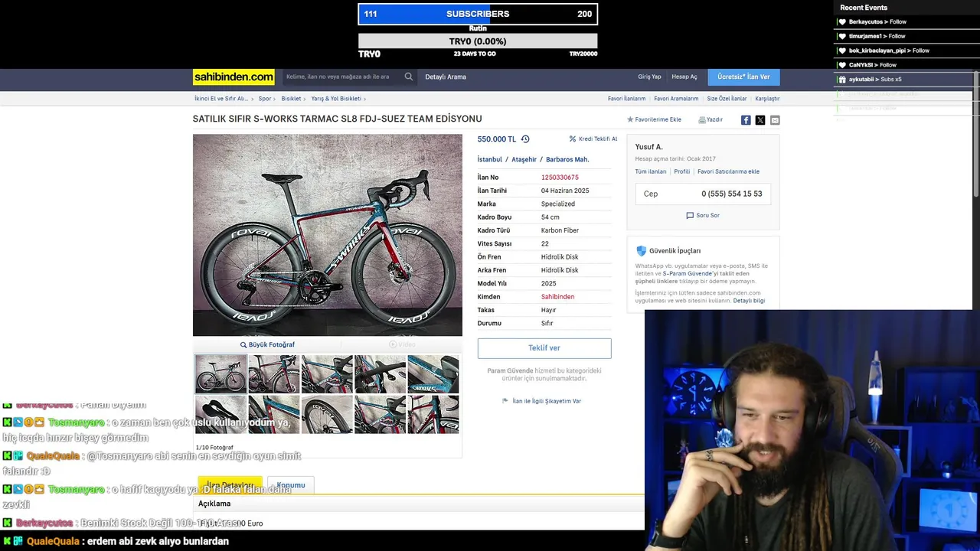Open Bisiklet breadcrumb category

[x=291, y=99]
